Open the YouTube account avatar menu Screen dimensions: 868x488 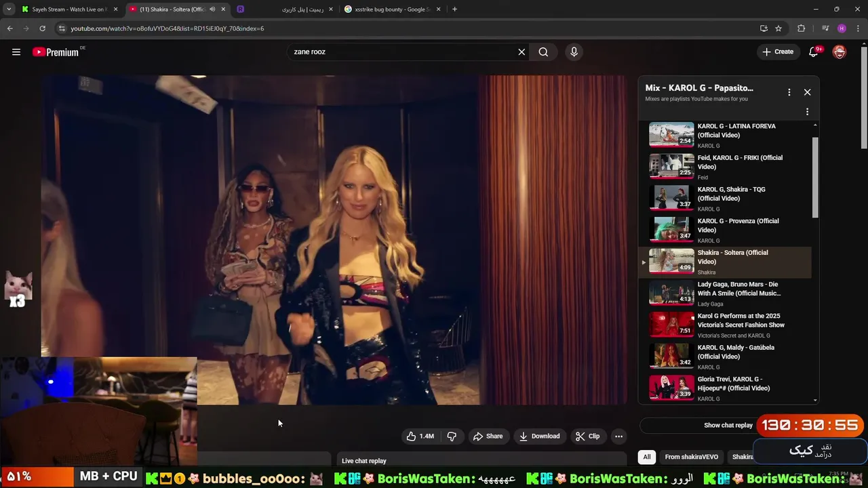tap(840, 52)
